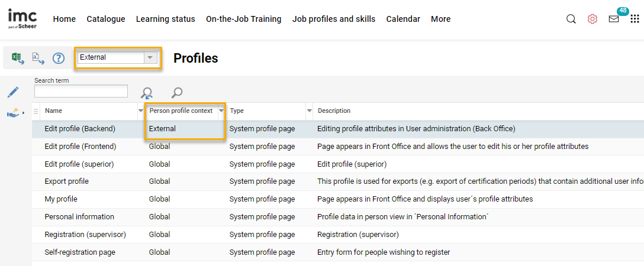The width and height of the screenshot is (644, 266).
Task: Open Person profile context column filter arrow
Action: [x=221, y=111]
